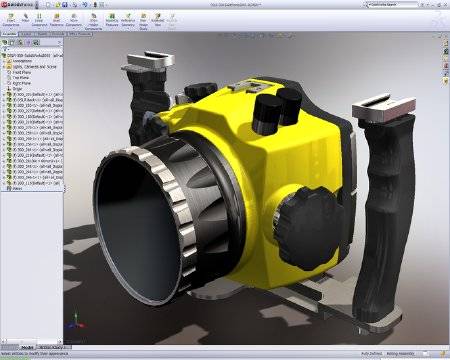Activate the Move Component tool

coord(74,19)
